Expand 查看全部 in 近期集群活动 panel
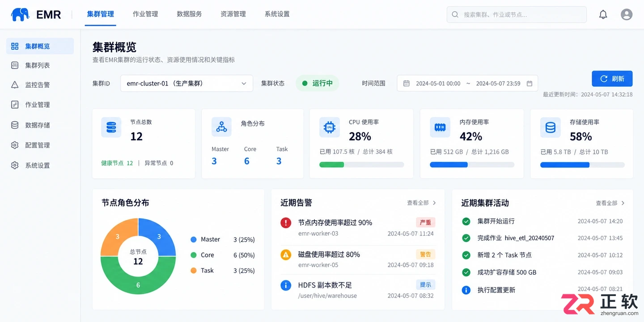 click(x=610, y=203)
